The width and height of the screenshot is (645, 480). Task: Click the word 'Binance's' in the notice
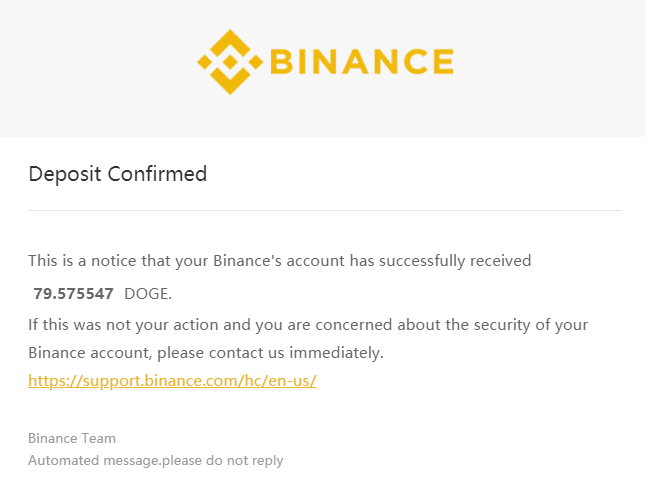[249, 261]
